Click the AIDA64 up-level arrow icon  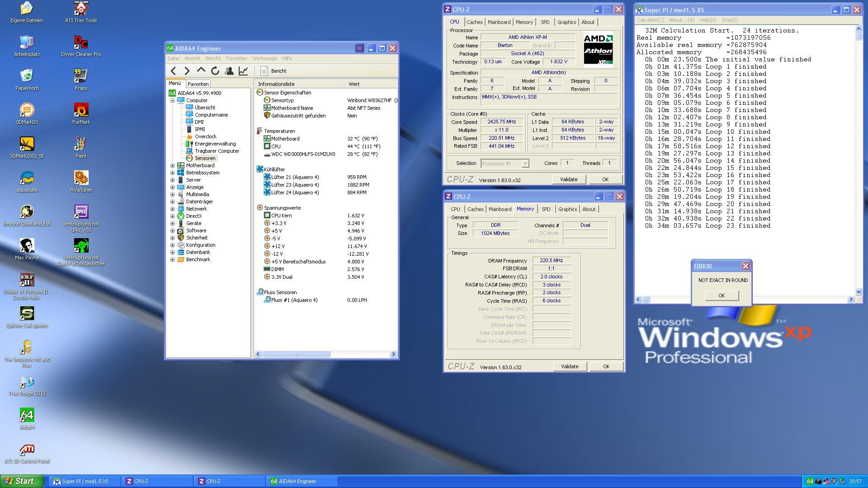pyautogui.click(x=201, y=70)
